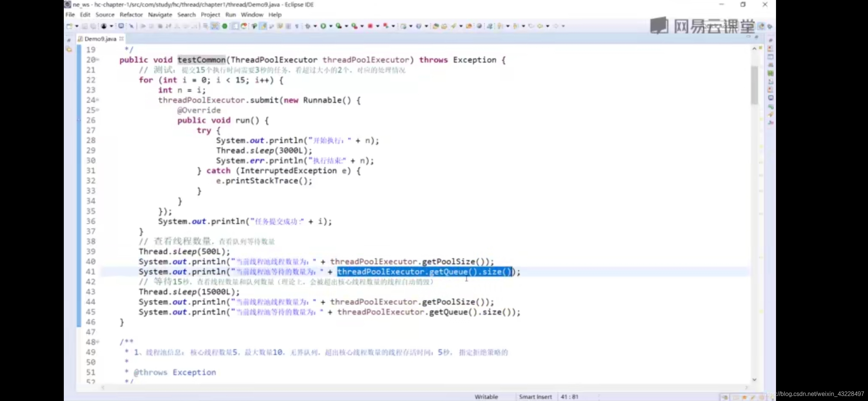Expand the Javadoc comment at line 48
The width and height of the screenshot is (868, 401).
[x=98, y=341]
